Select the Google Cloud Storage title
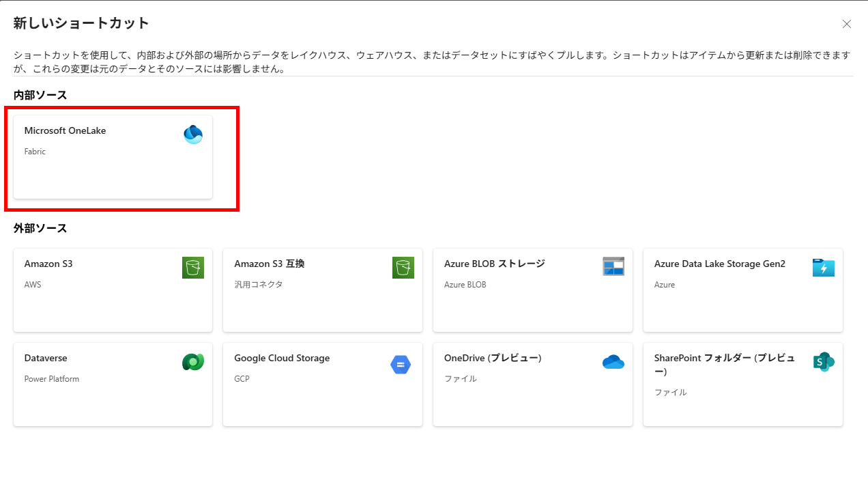The width and height of the screenshot is (868, 491). click(282, 358)
